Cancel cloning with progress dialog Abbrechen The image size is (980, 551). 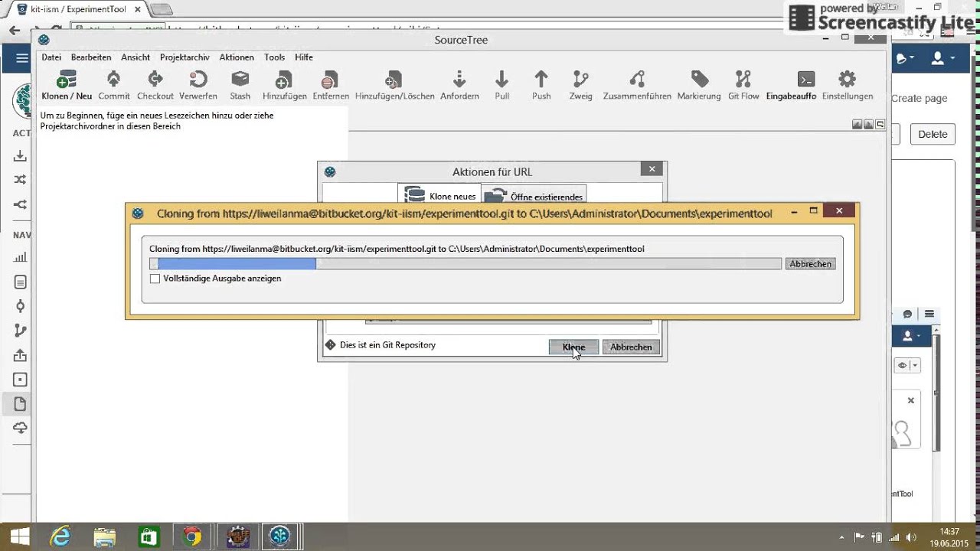tap(810, 264)
